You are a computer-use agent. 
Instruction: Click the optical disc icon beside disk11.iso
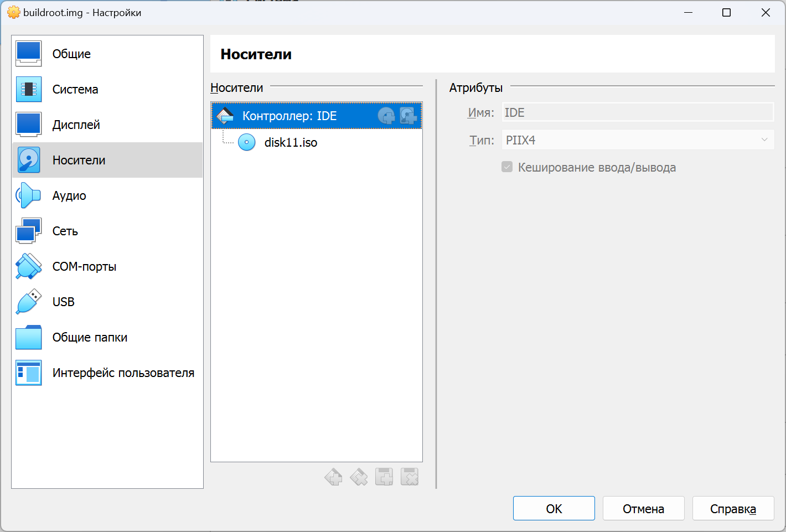[246, 142]
